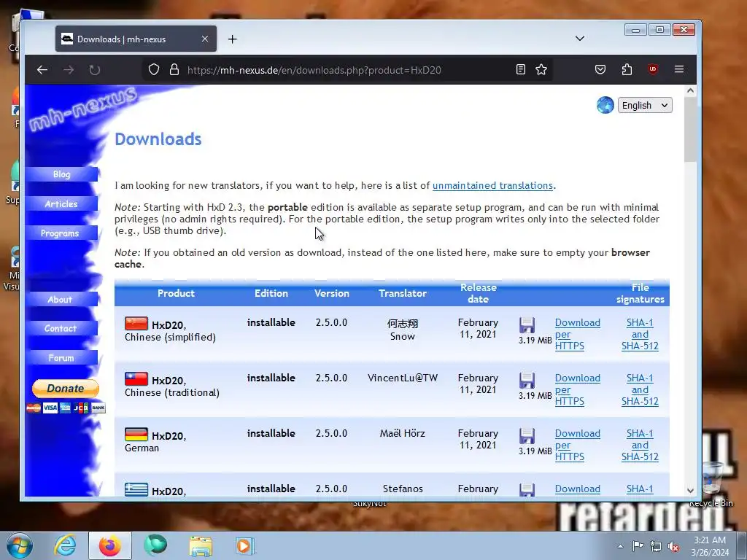Open the Contact sidebar menu item

(x=61, y=329)
